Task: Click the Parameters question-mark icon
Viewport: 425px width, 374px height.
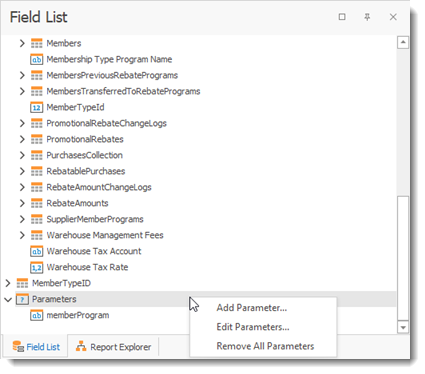Action: [x=22, y=299]
